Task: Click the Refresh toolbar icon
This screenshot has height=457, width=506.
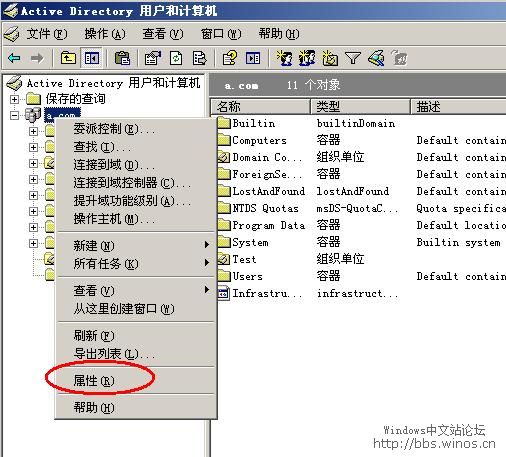Action: (x=176, y=58)
